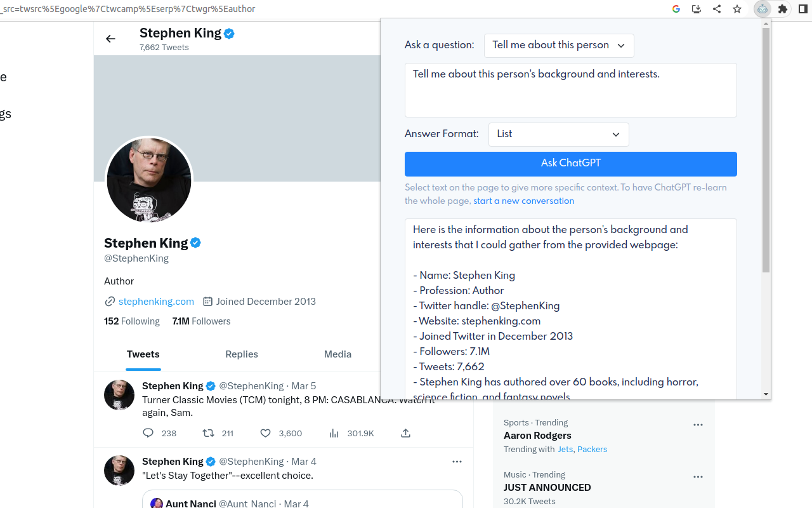The height and width of the screenshot is (508, 812).
Task: Reply to the Casablanca tweet
Action: tap(148, 433)
